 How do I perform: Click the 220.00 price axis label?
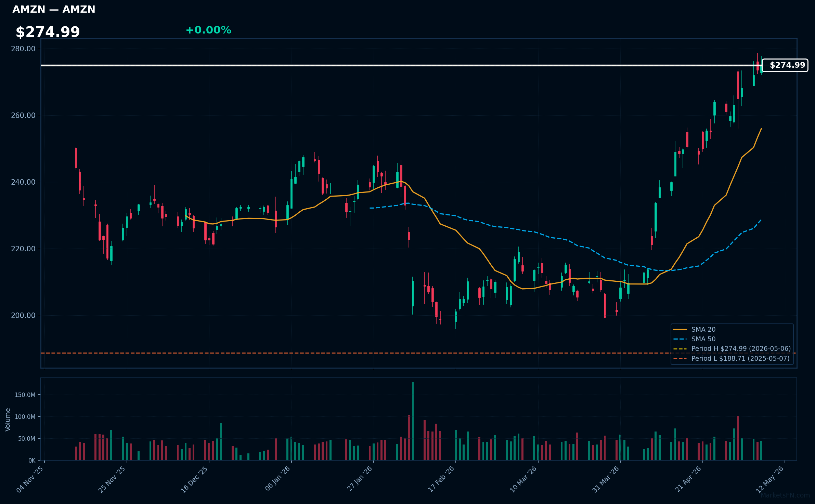tap(23, 249)
